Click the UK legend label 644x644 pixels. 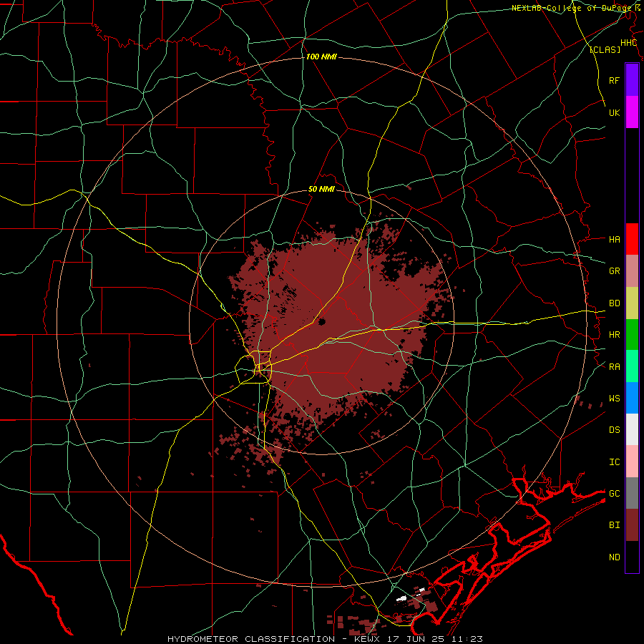614,112
